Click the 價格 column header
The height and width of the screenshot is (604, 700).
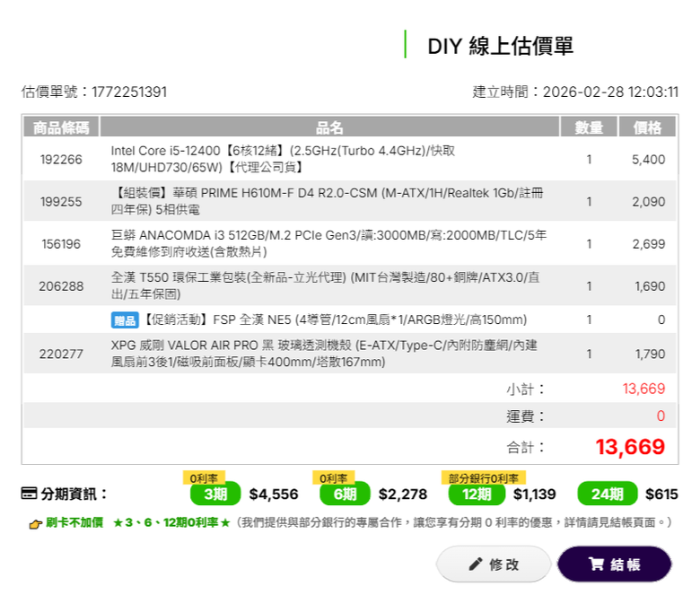[x=647, y=127]
